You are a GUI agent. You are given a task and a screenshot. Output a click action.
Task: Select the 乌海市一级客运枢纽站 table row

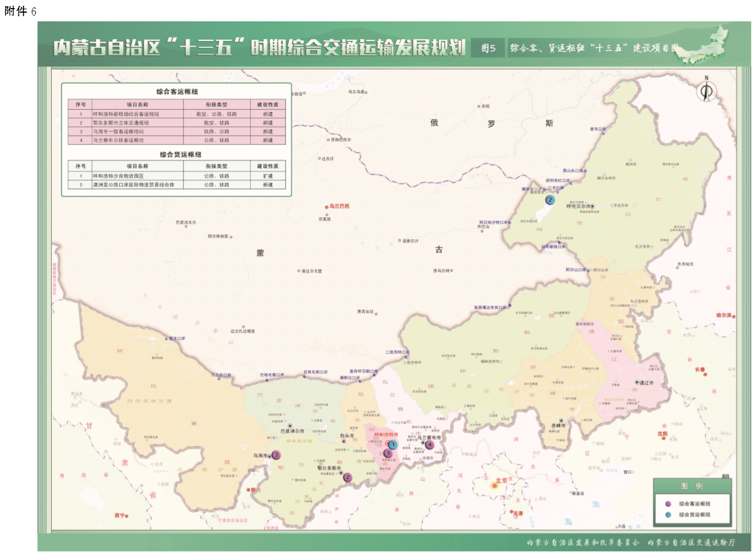coord(176,132)
